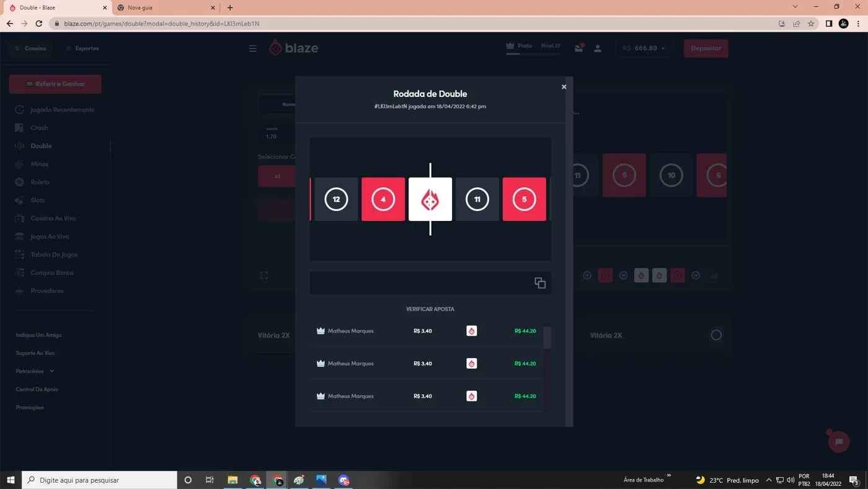Reload the Blaze page
This screenshot has height=489, width=868.
38,24
